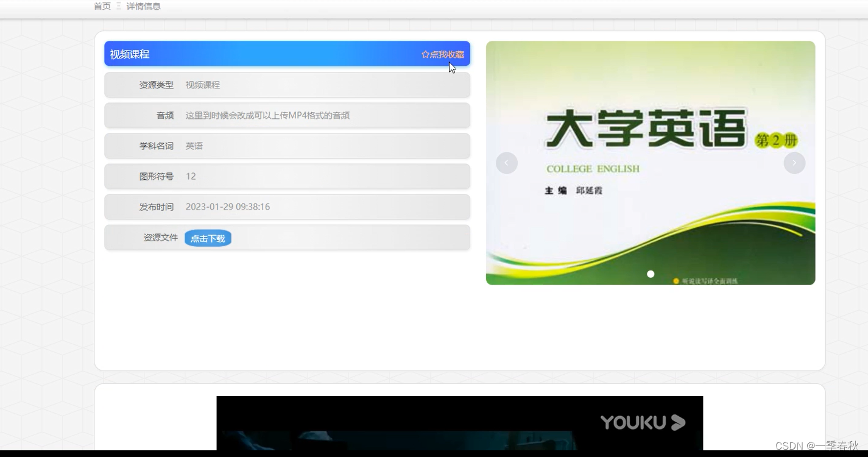The width and height of the screenshot is (868, 457).
Task: Select the 音频 description text
Action: click(267, 115)
